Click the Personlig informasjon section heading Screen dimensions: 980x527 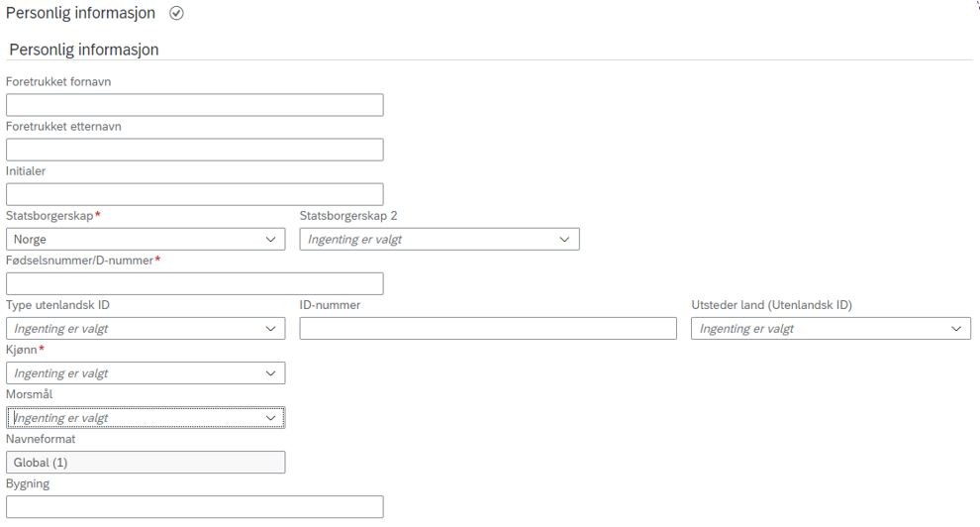point(84,50)
